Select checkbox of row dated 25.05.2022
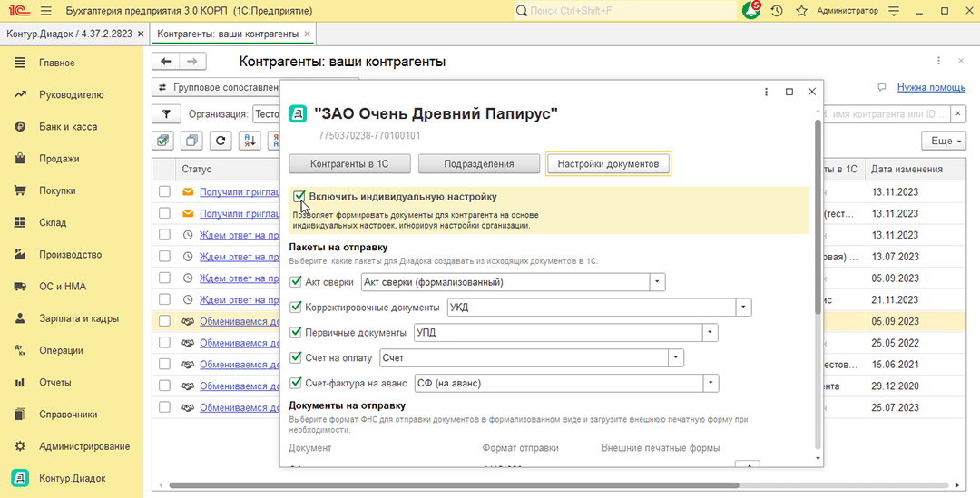Viewport: 980px width, 498px height. pyautogui.click(x=164, y=342)
